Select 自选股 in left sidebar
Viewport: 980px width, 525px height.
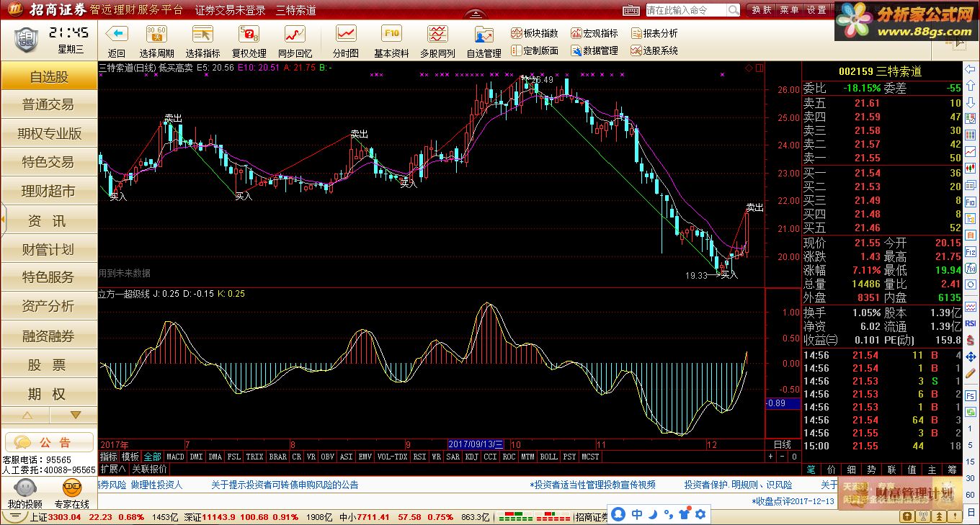click(49, 77)
